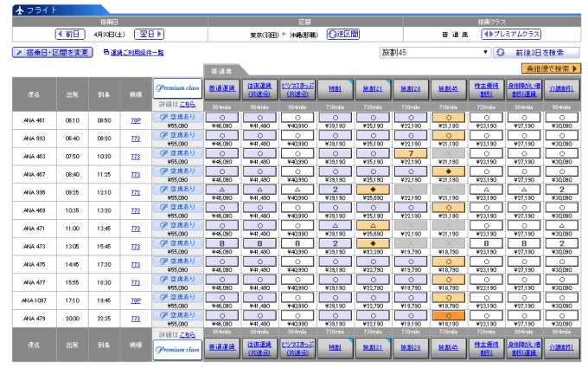Go to next day with 翌日 button
Screen dimensions: 588x368
(x=150, y=34)
